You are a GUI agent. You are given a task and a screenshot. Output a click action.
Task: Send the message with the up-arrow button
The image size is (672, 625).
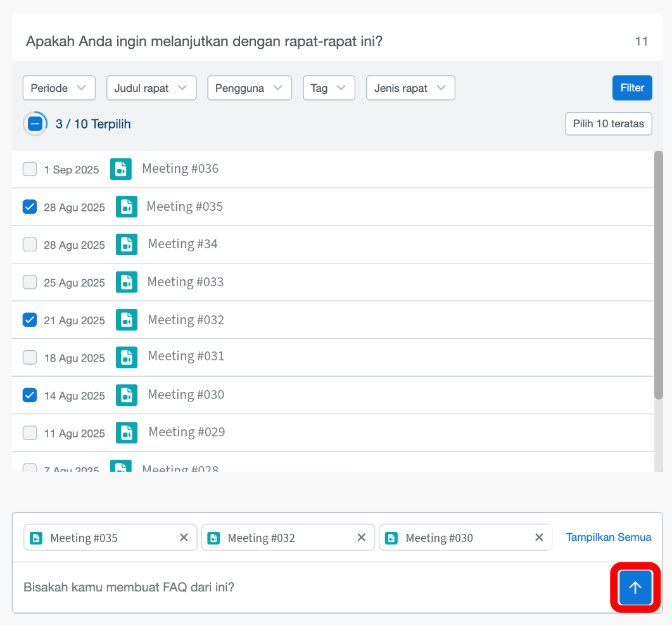(x=635, y=587)
